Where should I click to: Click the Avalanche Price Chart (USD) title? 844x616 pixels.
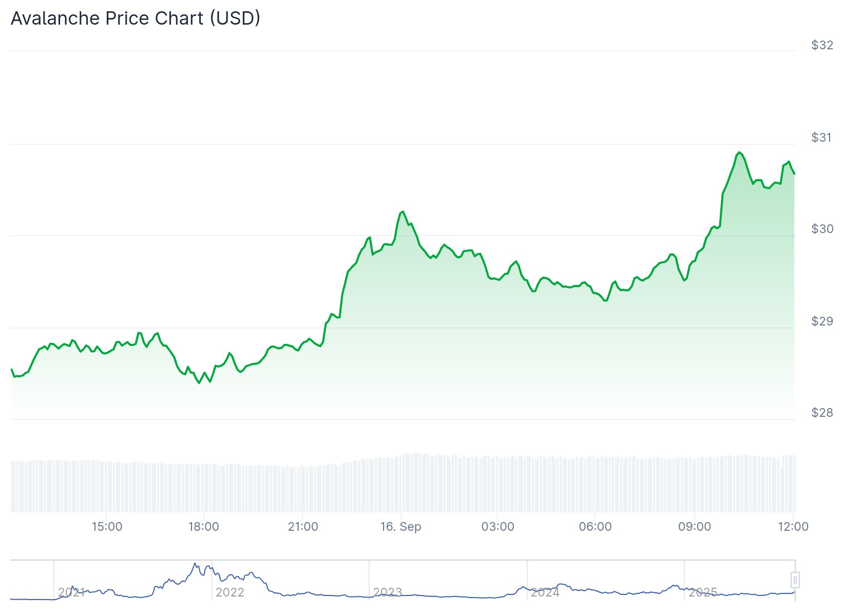click(136, 18)
